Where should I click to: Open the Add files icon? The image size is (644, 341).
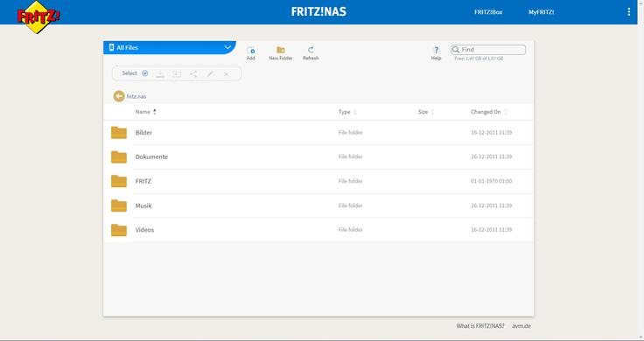pos(250,51)
